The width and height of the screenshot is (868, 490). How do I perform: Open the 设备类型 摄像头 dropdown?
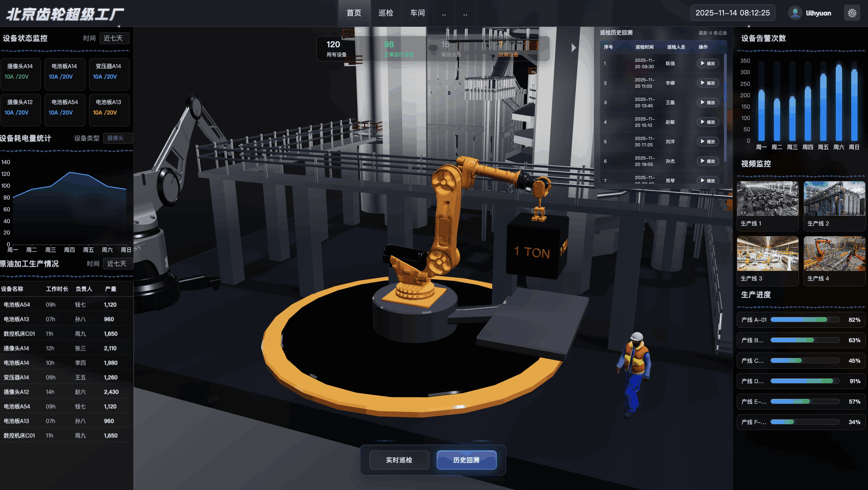[x=118, y=138]
